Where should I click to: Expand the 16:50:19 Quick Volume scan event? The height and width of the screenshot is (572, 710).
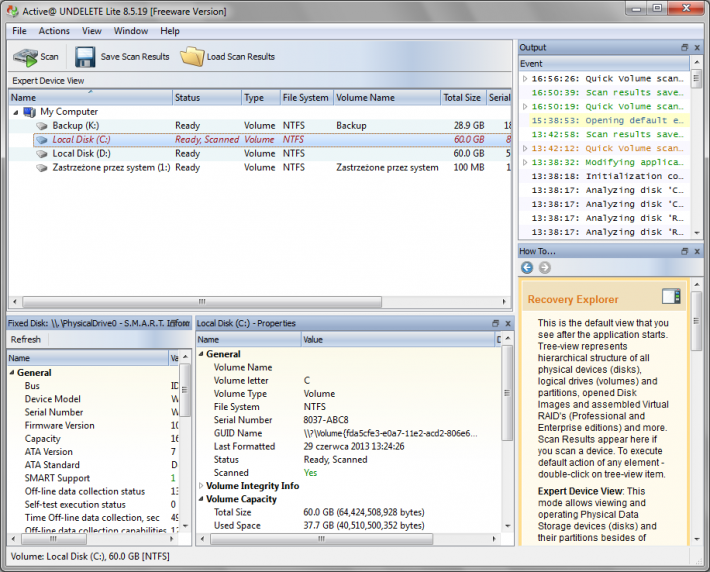pyautogui.click(x=525, y=107)
